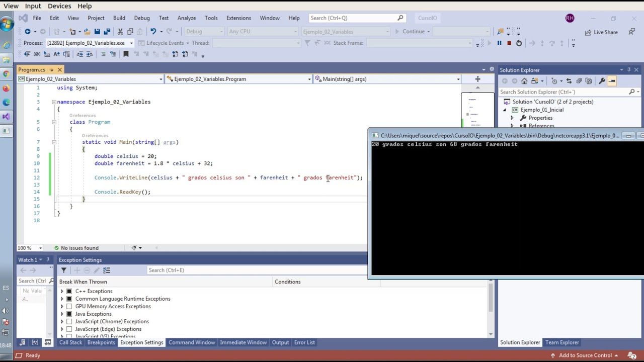Click the Restart debugging icon
Image resolution: width=644 pixels, height=362 pixels.
(x=519, y=43)
